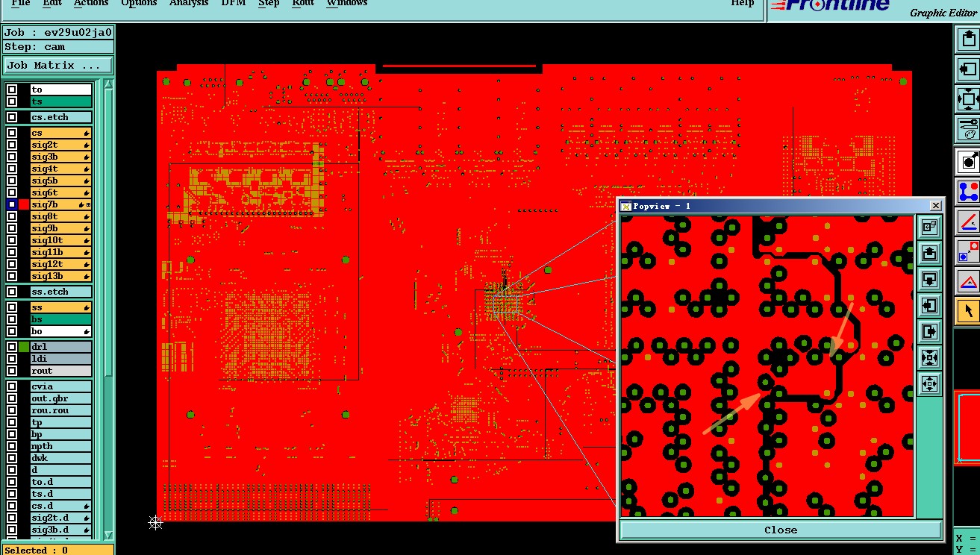
Task: Open the Windows menu
Action: (347, 3)
